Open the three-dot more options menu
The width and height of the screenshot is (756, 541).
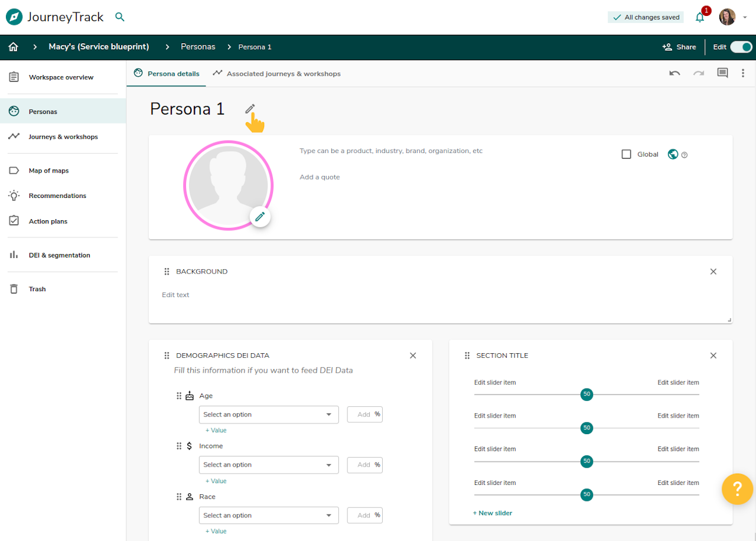pyautogui.click(x=743, y=73)
